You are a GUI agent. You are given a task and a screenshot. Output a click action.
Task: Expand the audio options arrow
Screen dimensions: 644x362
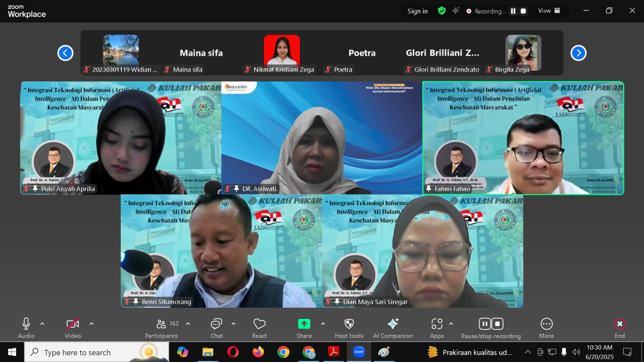(42, 324)
